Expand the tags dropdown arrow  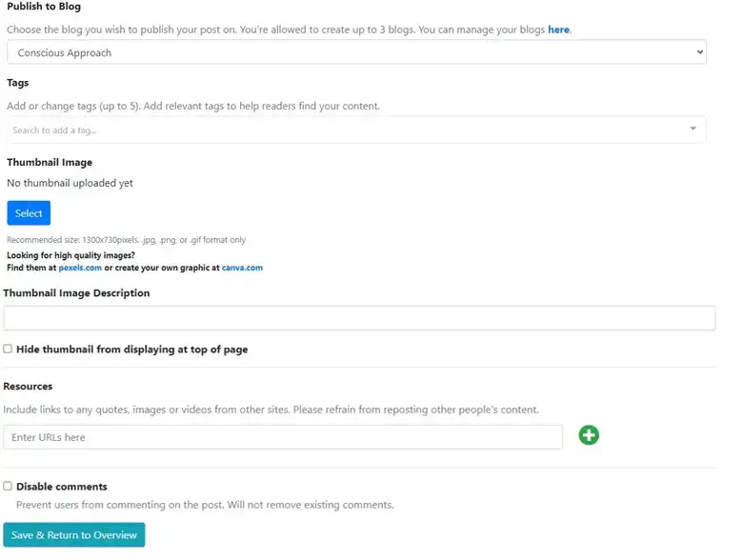[693, 130]
